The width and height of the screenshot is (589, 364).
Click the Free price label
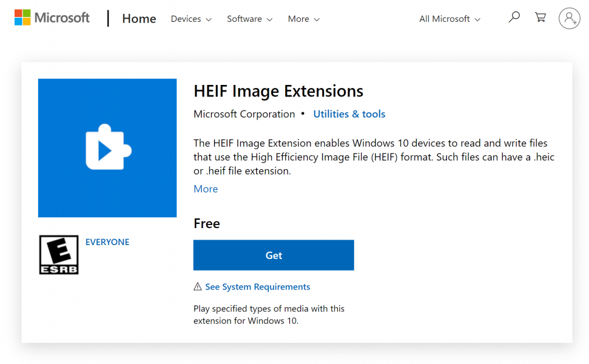pos(206,223)
